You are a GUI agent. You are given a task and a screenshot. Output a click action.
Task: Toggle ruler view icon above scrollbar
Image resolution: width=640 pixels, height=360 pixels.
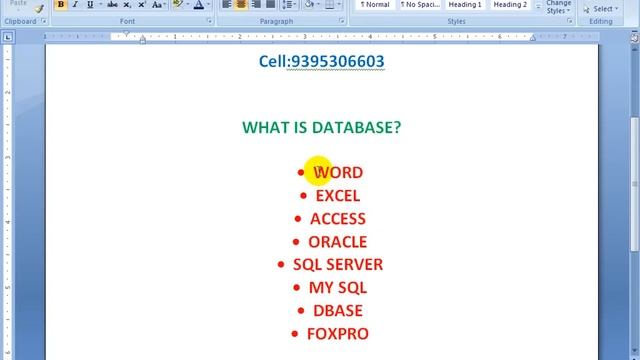pyautogui.click(x=634, y=38)
